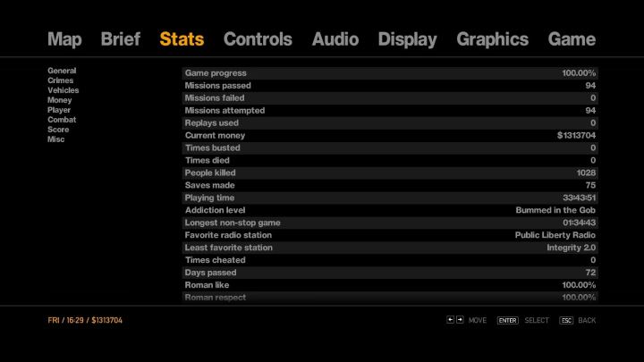This screenshot has height=362, width=644.
Task: Go to the Audio tab
Action: point(335,39)
